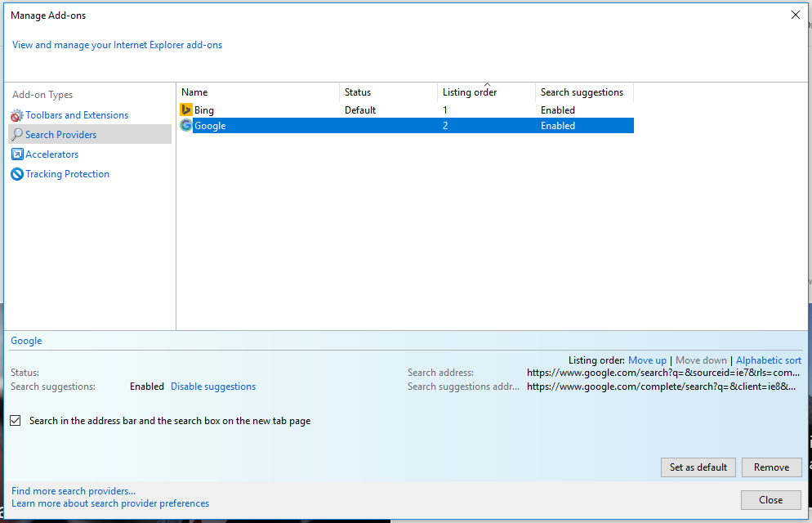
Task: Open Learn more about search provider preferences
Action: [x=110, y=503]
